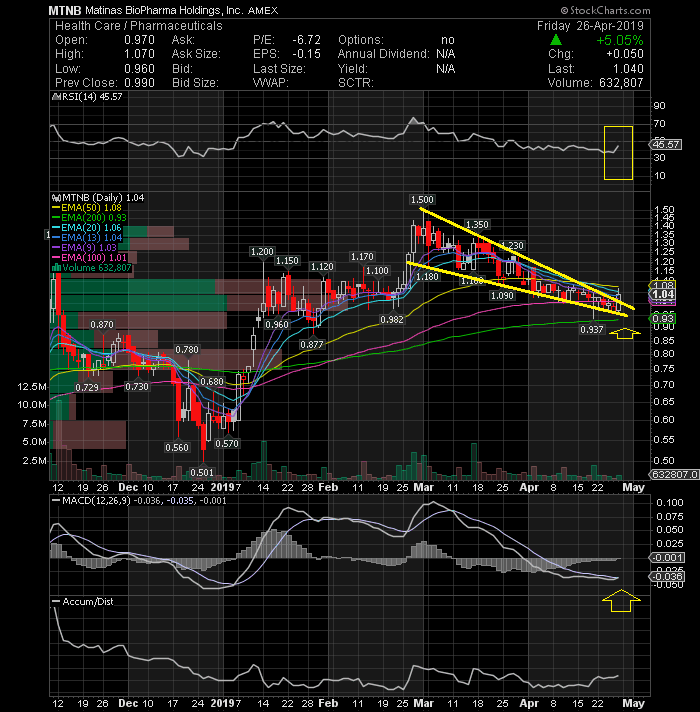Viewport: 700px width, 712px height.
Task: Click the EMA(50) 1.08 legend entry
Action: pos(91,208)
